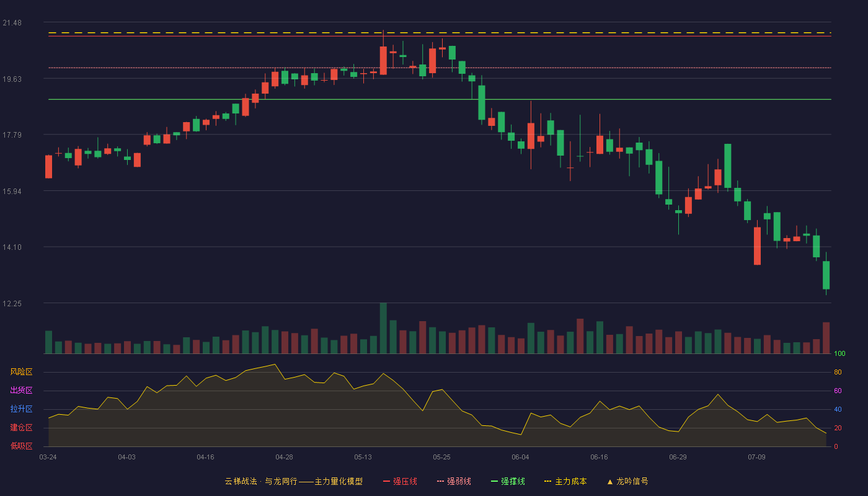This screenshot has height=496, width=868.
Task: Select the 04-28 date label
Action: [x=284, y=457]
